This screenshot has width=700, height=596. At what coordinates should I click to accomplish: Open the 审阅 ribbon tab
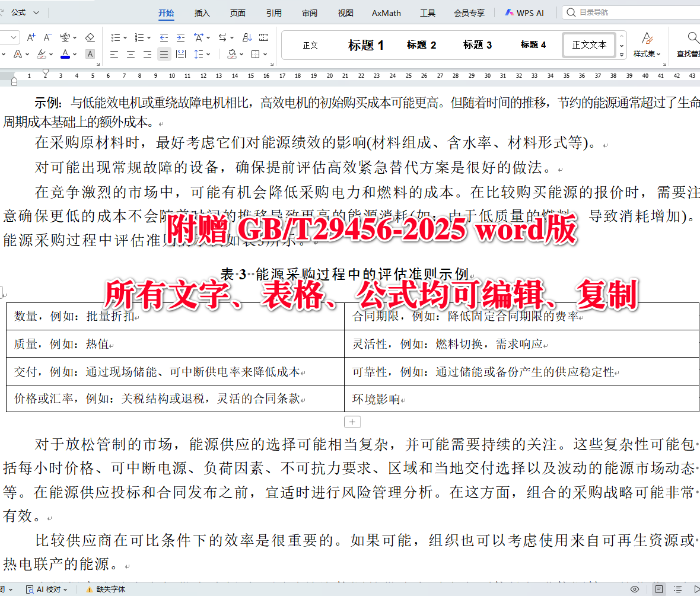[309, 12]
